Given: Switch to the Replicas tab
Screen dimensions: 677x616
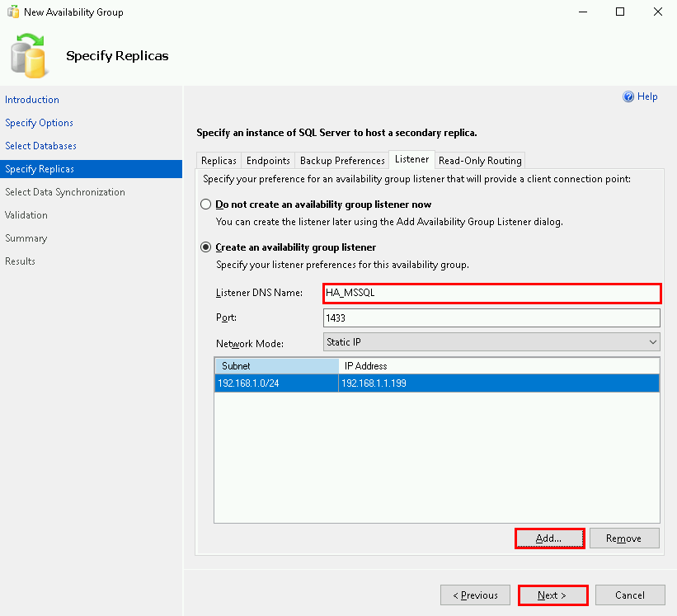Looking at the screenshot, I should pyautogui.click(x=219, y=161).
